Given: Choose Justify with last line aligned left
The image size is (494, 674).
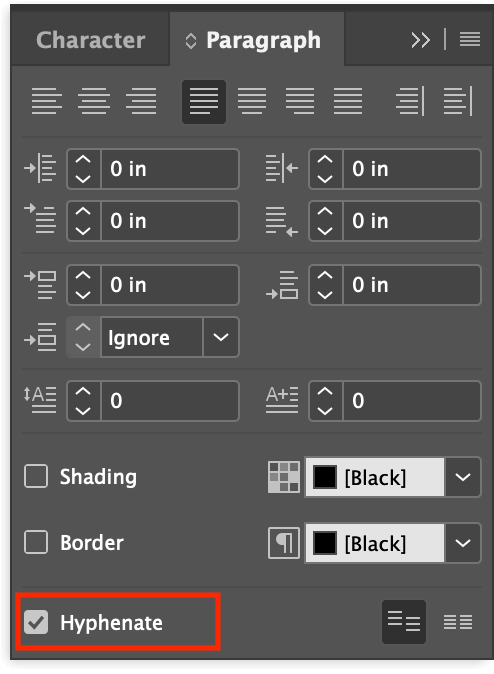Looking at the screenshot, I should [x=204, y=102].
